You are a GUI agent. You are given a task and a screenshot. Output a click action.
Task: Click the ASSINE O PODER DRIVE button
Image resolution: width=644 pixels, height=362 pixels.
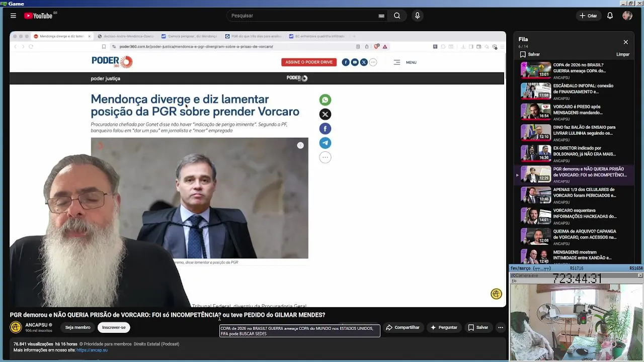(x=309, y=62)
